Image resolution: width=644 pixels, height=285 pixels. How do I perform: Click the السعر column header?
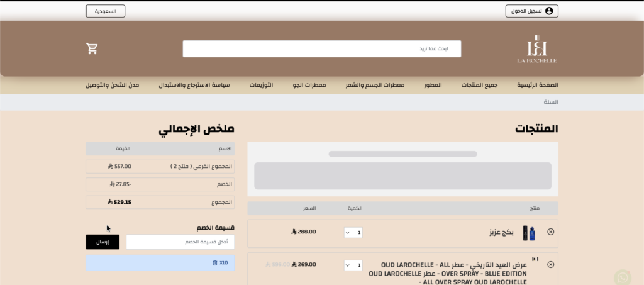coord(309,208)
